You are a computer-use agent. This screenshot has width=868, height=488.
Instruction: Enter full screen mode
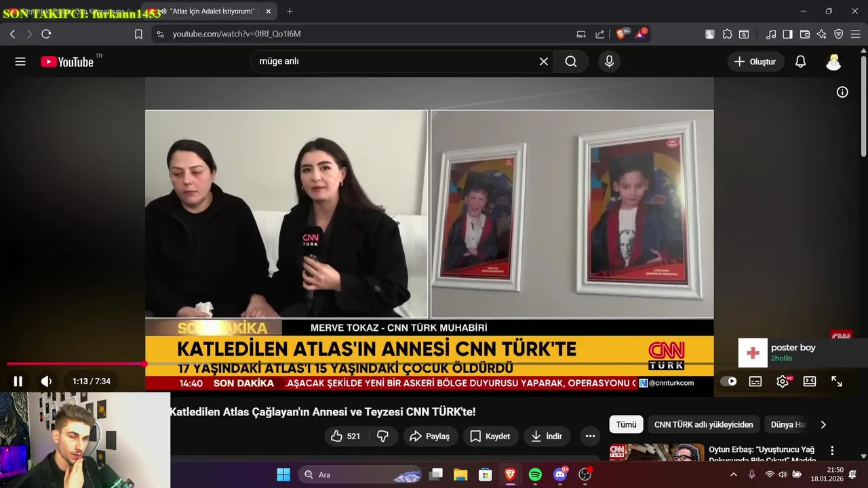tap(837, 382)
